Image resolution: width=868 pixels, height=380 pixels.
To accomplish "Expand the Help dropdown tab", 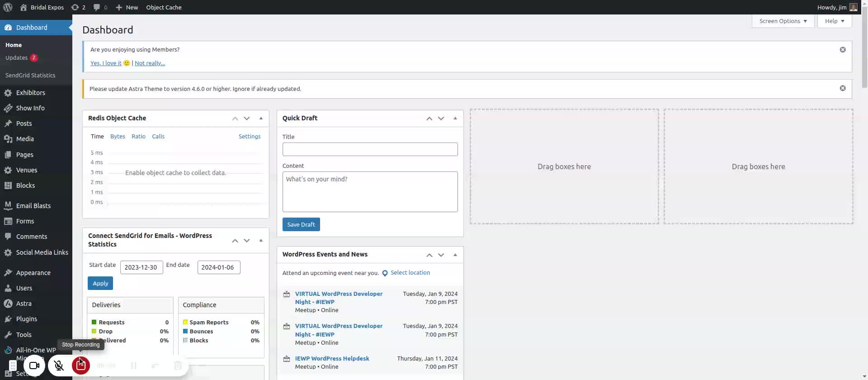I will 834,21.
